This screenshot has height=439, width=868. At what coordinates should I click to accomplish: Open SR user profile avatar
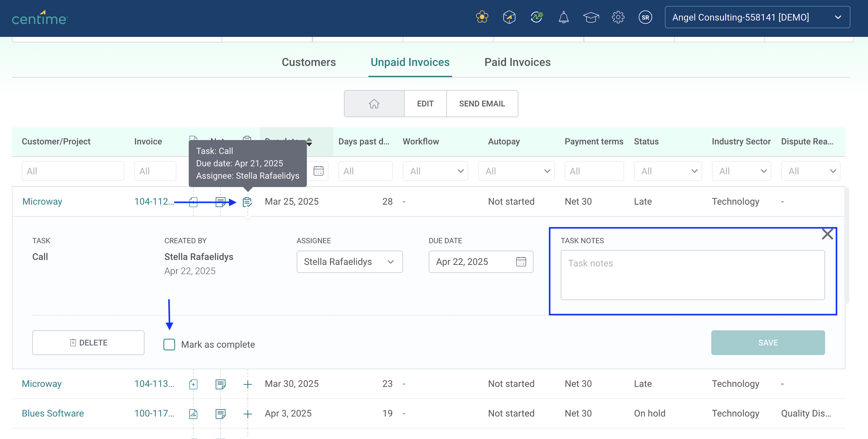coord(645,17)
